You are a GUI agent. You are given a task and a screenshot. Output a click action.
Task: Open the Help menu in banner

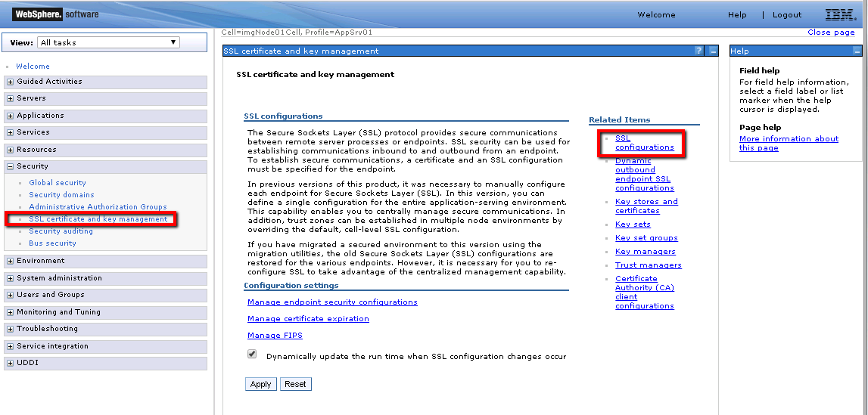coord(737,15)
